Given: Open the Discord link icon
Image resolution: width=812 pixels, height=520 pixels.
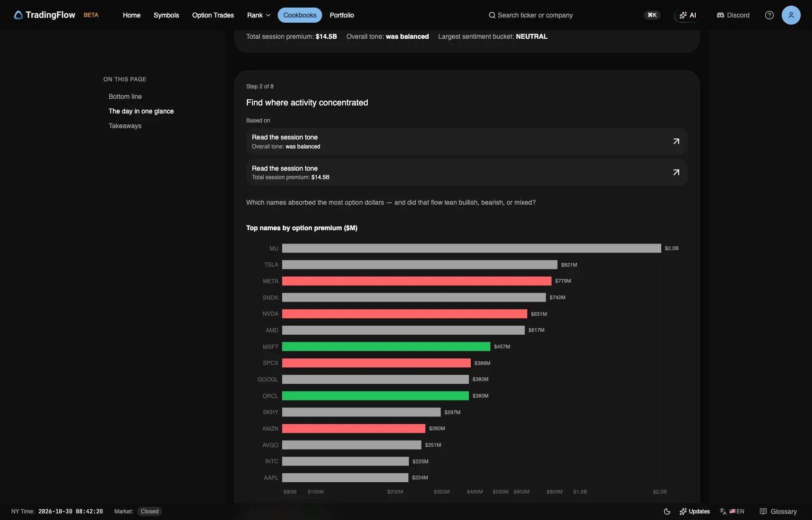Looking at the screenshot, I should point(720,15).
